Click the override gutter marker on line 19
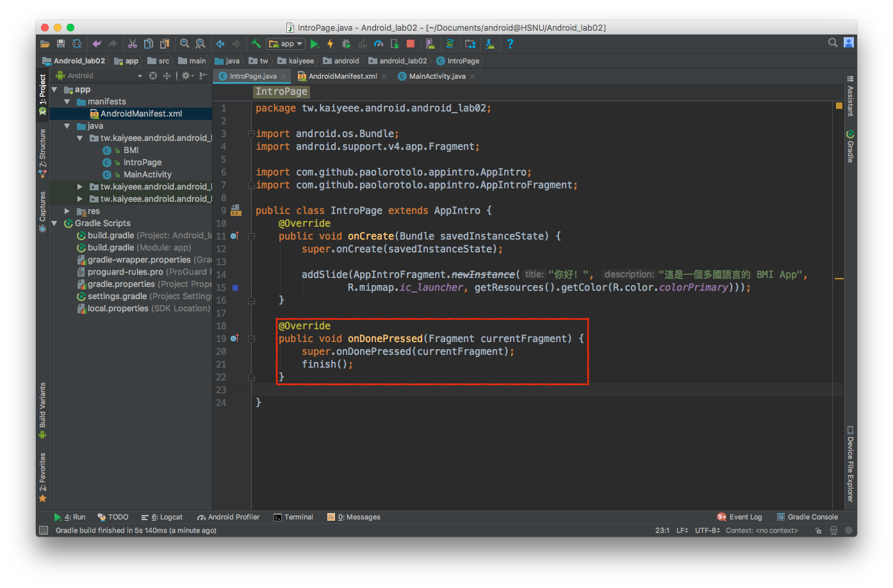893x588 pixels. tap(234, 338)
